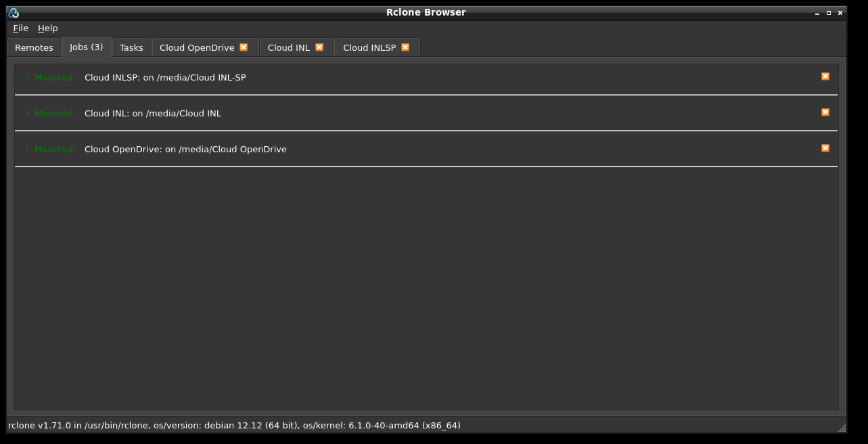
Task: Click the window resize grip in the status bar
Action: (x=842, y=428)
